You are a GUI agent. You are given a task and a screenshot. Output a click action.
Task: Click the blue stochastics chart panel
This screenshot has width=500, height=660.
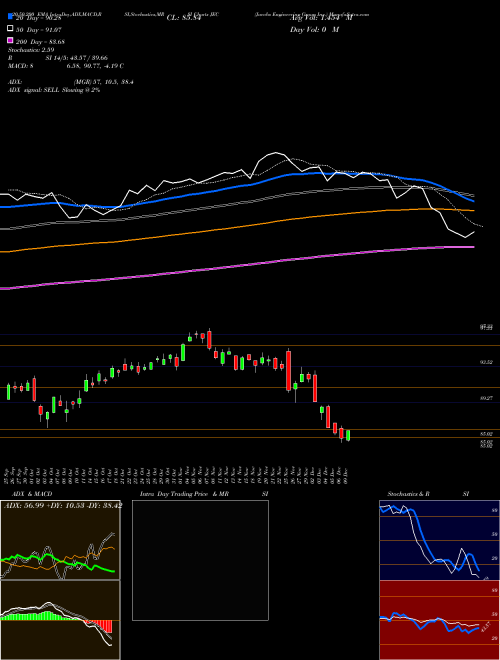pyautogui.click(x=439, y=540)
